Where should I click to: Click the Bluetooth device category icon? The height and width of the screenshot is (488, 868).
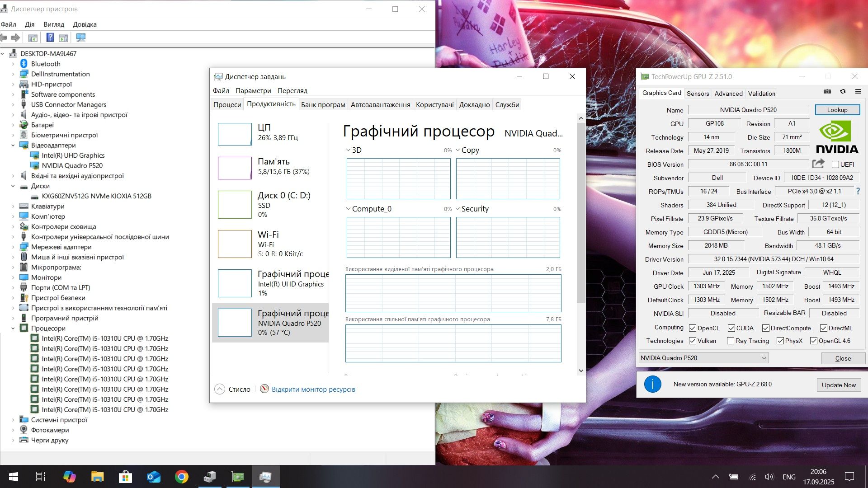click(x=24, y=64)
